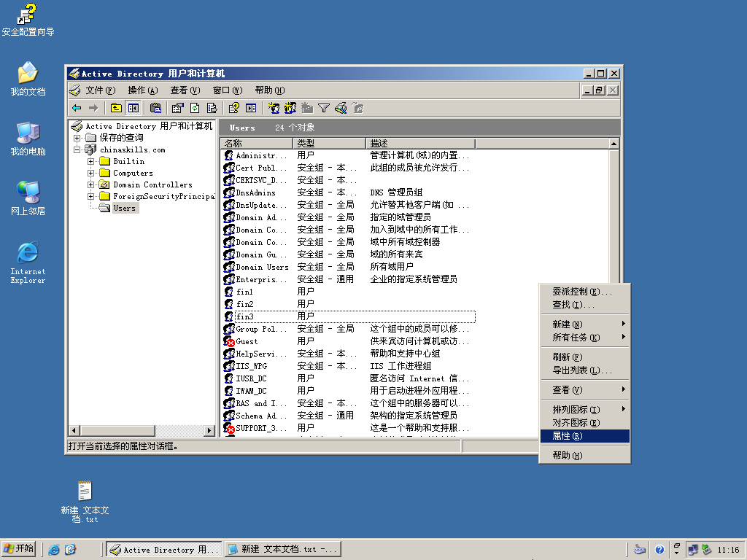Click the Up one level folder icon
Image resolution: width=747 pixels, height=560 pixels.
click(x=116, y=108)
